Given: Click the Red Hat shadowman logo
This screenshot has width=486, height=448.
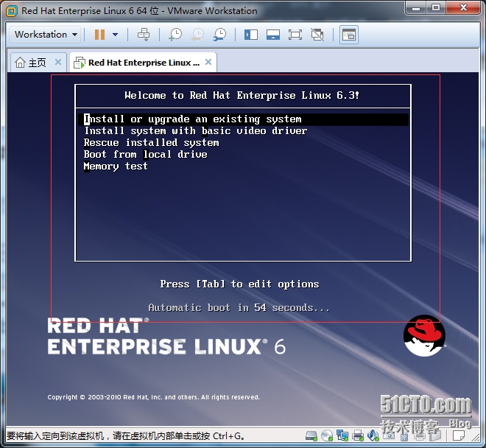Looking at the screenshot, I should click(x=424, y=336).
